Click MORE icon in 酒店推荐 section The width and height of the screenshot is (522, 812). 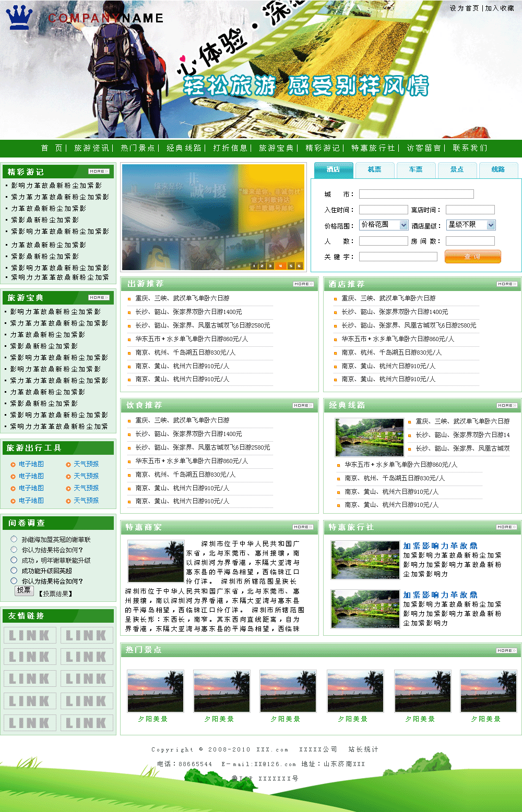coord(507,284)
